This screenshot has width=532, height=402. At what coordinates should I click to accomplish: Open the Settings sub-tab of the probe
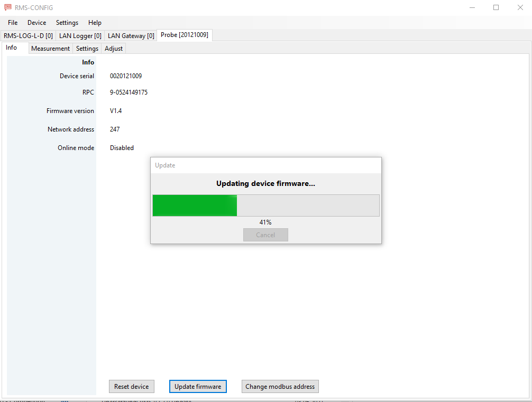click(x=87, y=49)
